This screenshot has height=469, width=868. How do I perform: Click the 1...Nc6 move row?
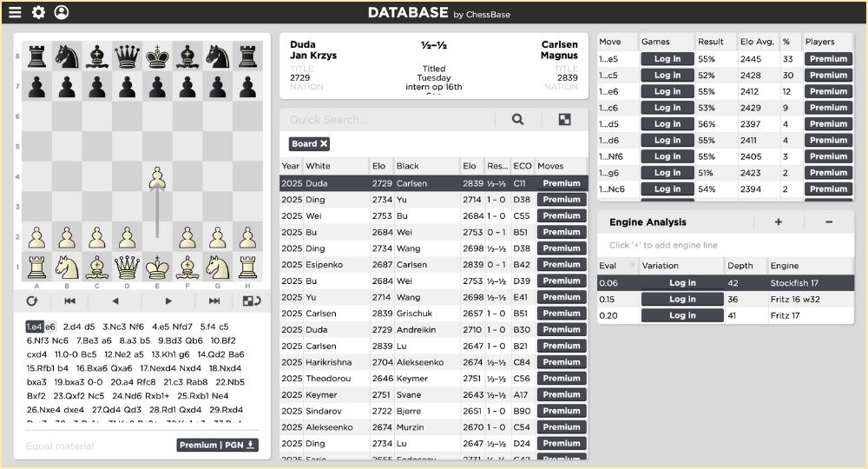pyautogui.click(x=725, y=189)
